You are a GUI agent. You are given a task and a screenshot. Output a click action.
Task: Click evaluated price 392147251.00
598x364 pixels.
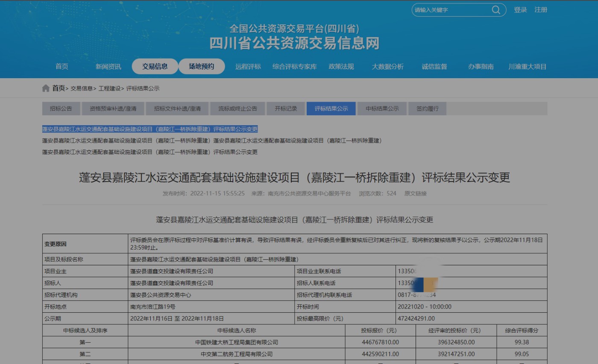click(456, 354)
